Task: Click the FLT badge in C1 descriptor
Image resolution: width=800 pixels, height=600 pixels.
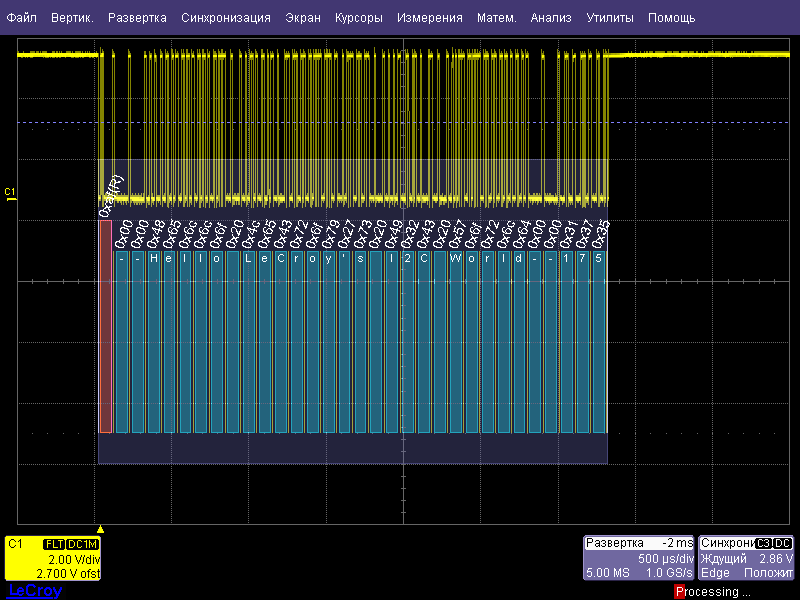Action: click(x=54, y=544)
